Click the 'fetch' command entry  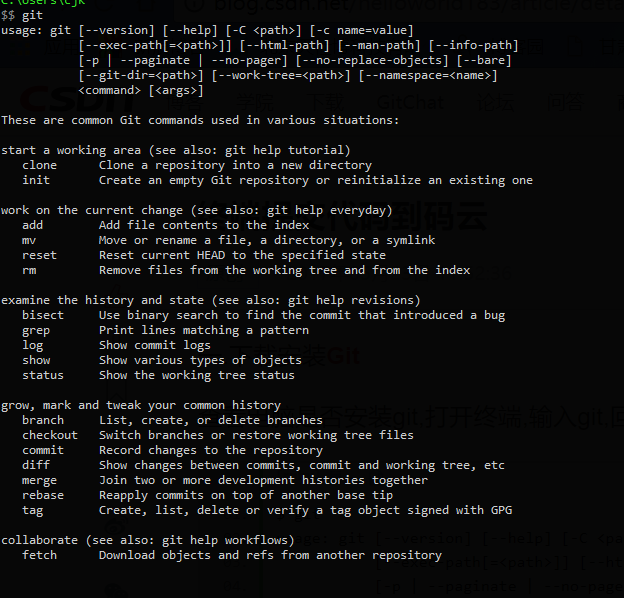point(40,555)
